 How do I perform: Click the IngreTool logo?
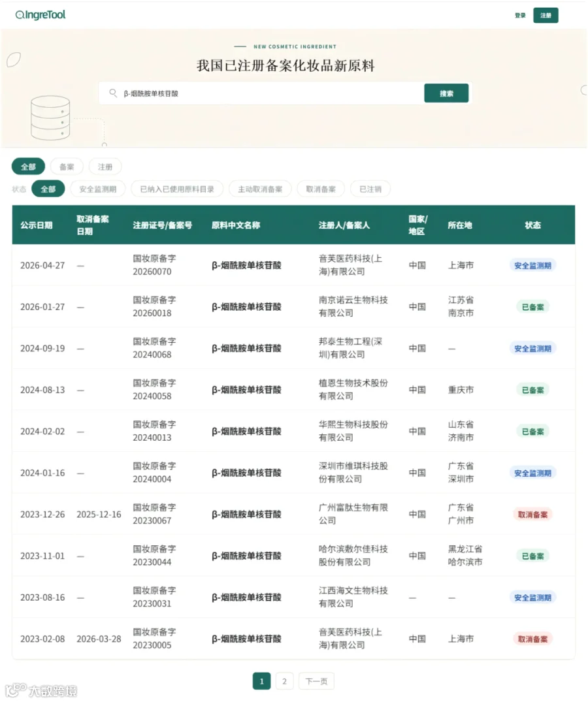pyautogui.click(x=41, y=15)
